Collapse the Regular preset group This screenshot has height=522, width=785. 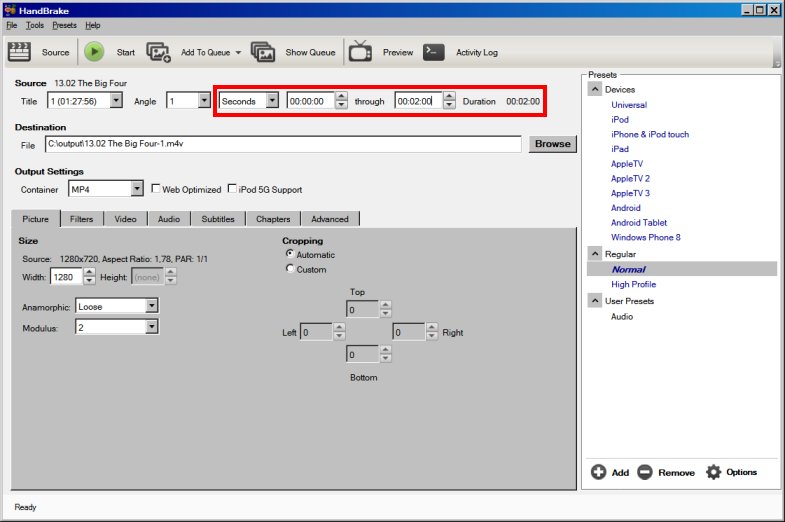tap(595, 254)
